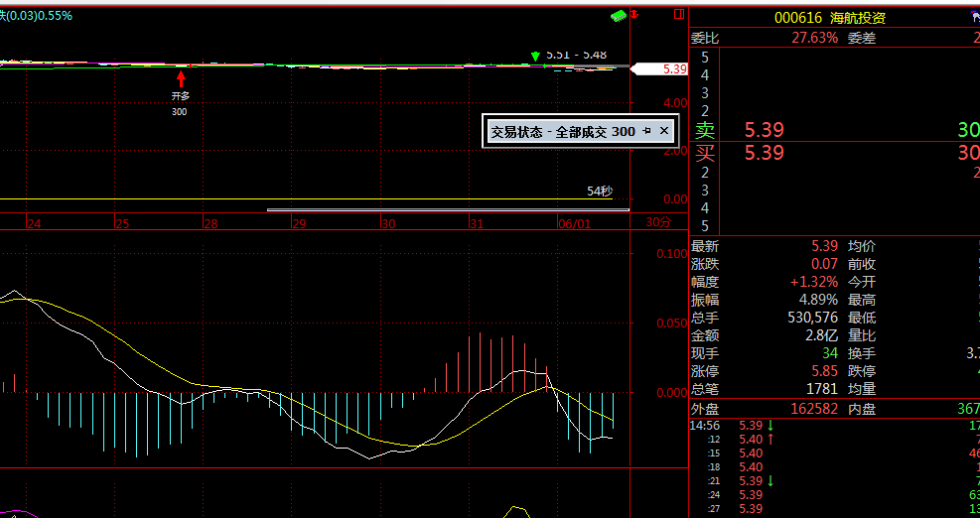Click the 14:56 trade tick row
Screen dimensions: 980x518
[x=705, y=425]
